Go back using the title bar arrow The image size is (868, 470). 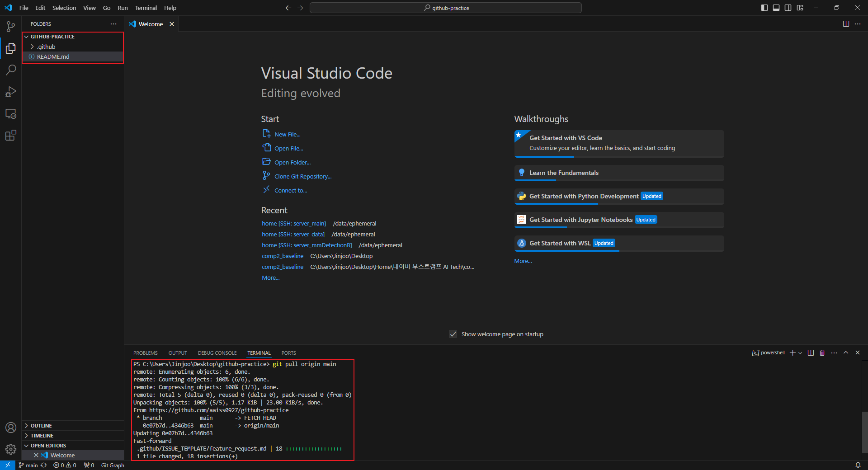(288, 8)
